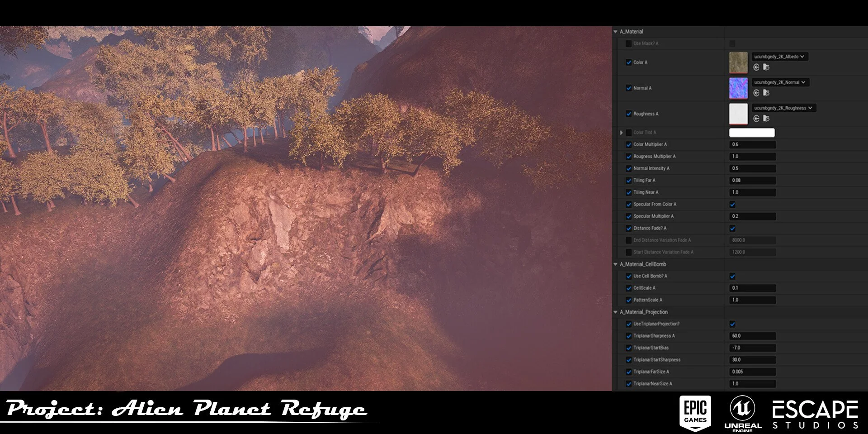Click the white Color Tint A swatch
Image resolution: width=868 pixels, height=434 pixels.
pos(752,133)
